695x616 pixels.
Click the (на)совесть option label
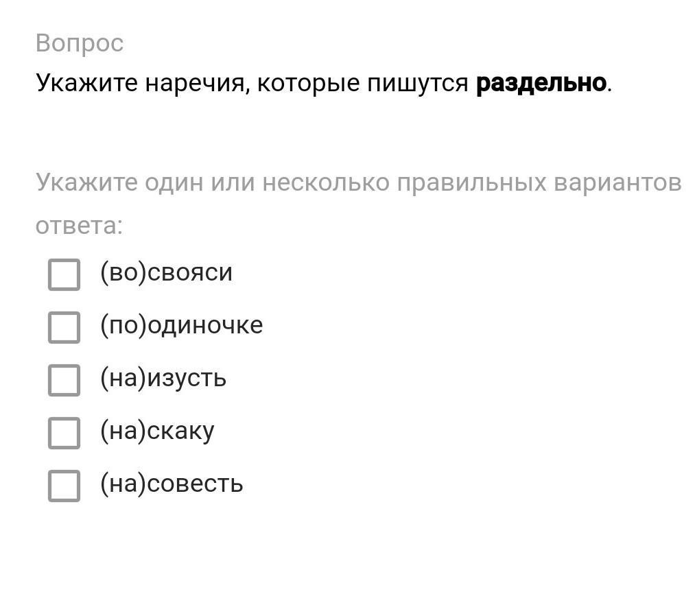tap(172, 484)
